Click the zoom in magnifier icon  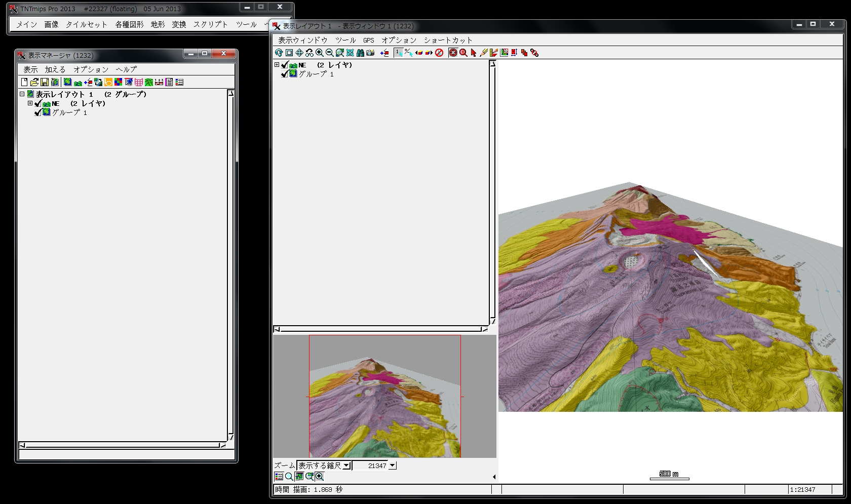(320, 53)
